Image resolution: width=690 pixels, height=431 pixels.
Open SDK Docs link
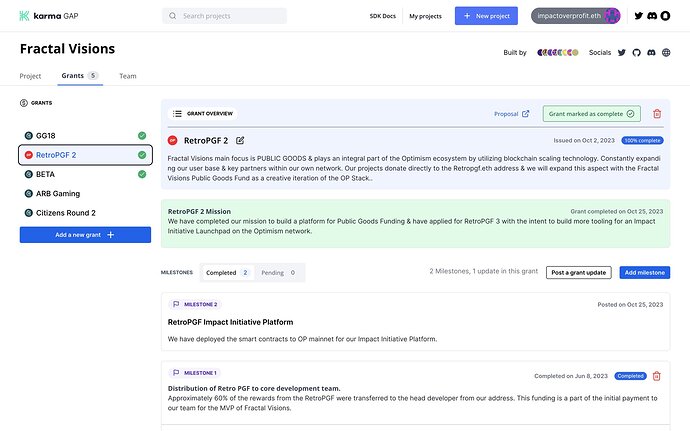382,16
